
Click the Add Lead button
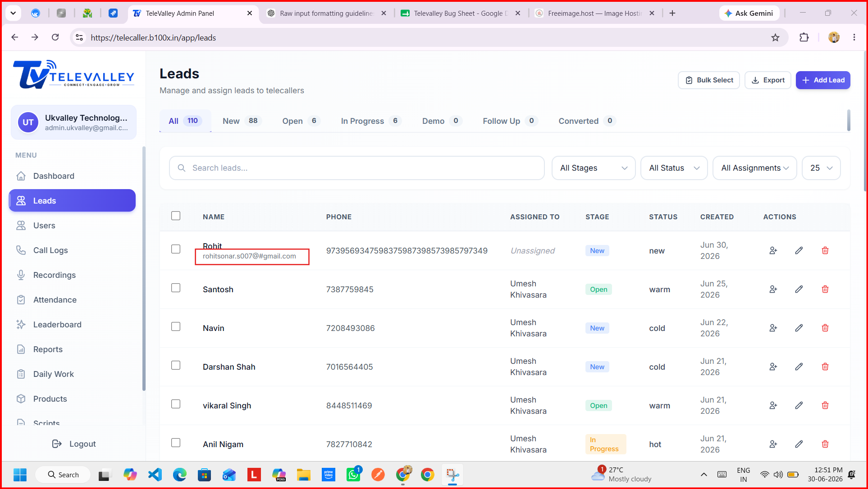click(x=823, y=80)
